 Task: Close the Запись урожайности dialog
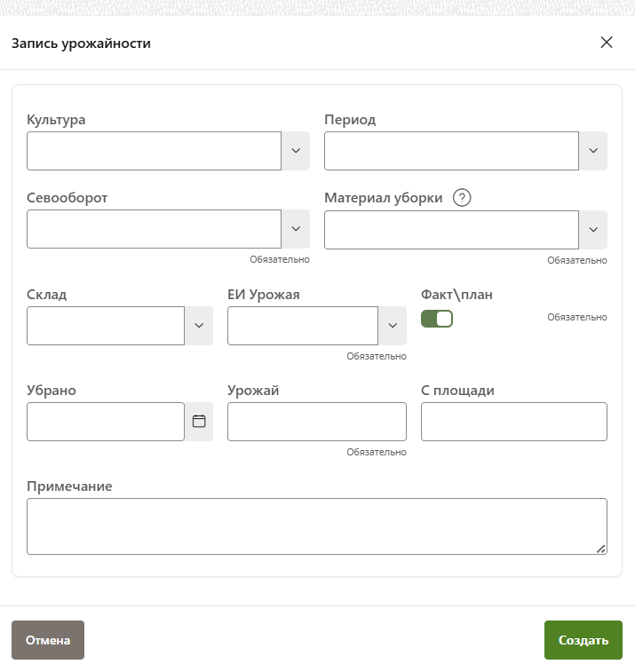click(x=607, y=43)
